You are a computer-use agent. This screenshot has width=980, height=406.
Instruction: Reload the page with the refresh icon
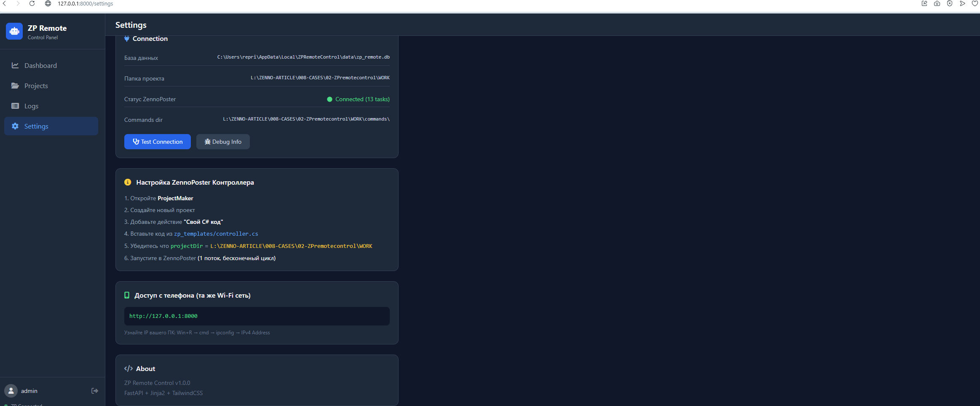(32, 3)
